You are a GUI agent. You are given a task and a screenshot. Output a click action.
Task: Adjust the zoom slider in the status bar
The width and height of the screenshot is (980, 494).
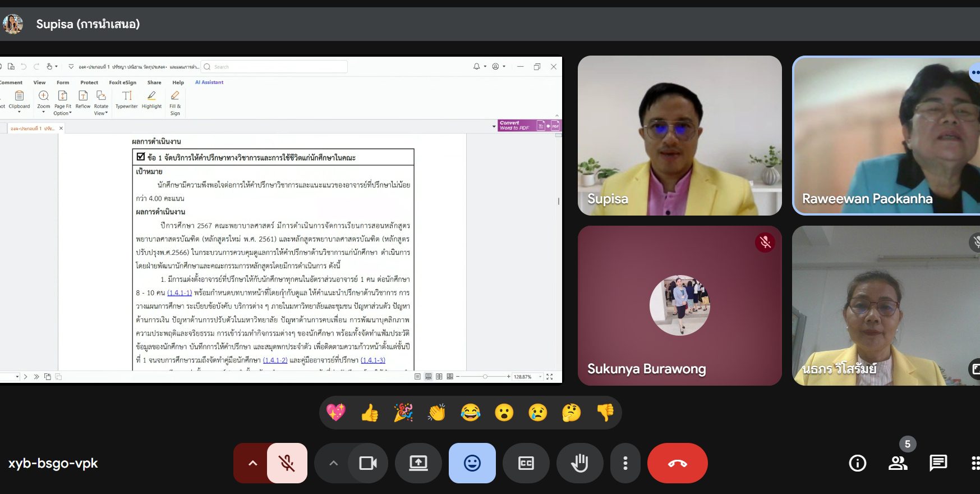click(x=485, y=377)
